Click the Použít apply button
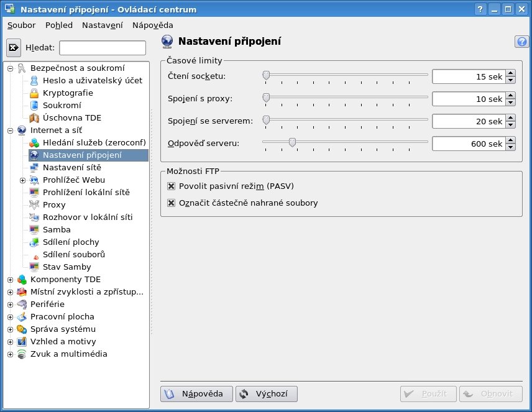This screenshot has height=412, width=532. [x=428, y=394]
